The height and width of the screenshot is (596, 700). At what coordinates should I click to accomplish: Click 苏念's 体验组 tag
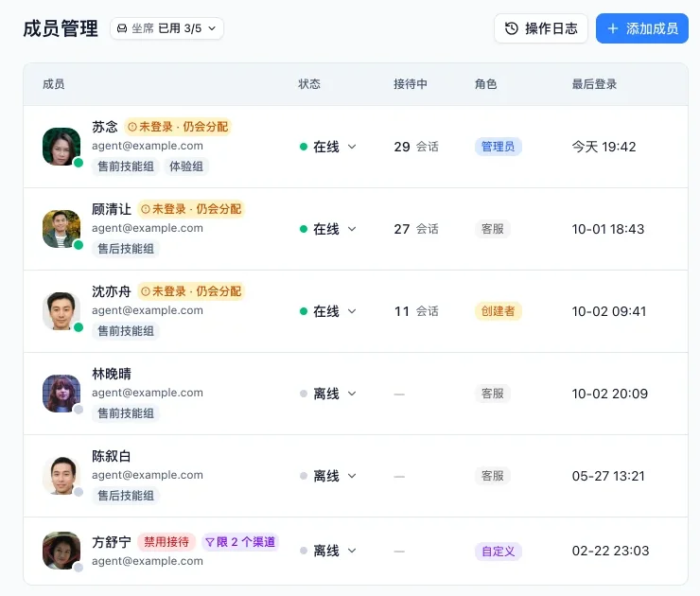click(x=186, y=167)
